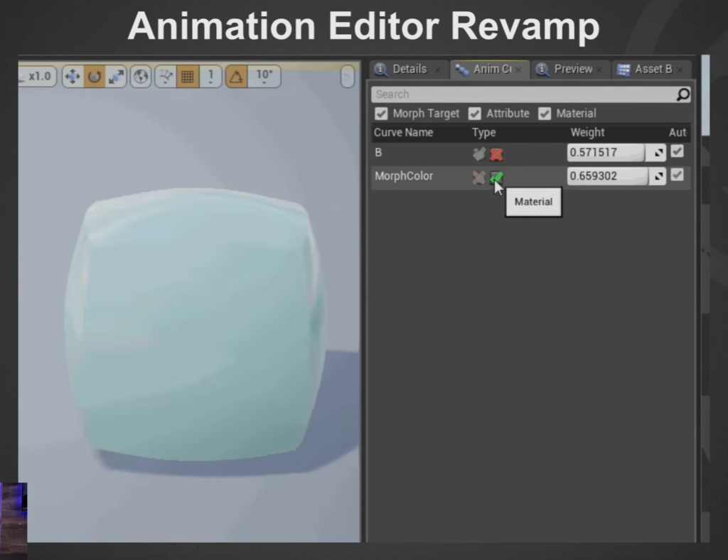Click the Auto column header
Viewport: 728px width, 560px height.
click(x=678, y=133)
